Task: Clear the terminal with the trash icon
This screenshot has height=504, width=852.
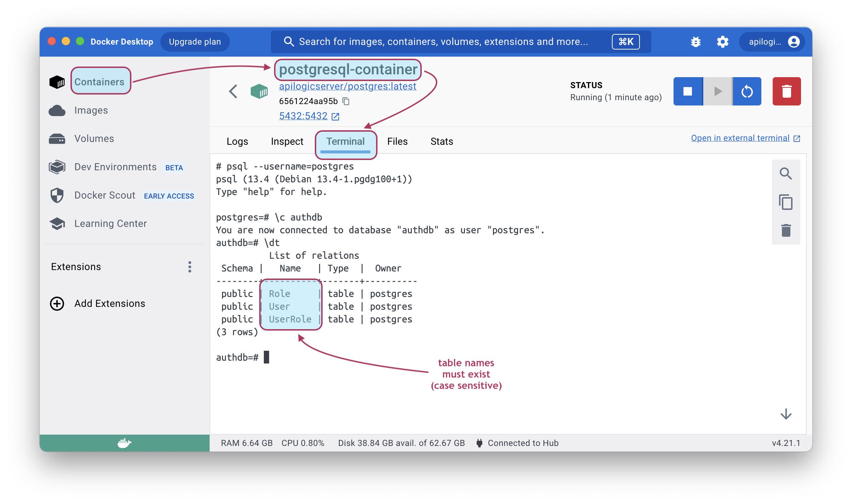Action: [x=785, y=230]
